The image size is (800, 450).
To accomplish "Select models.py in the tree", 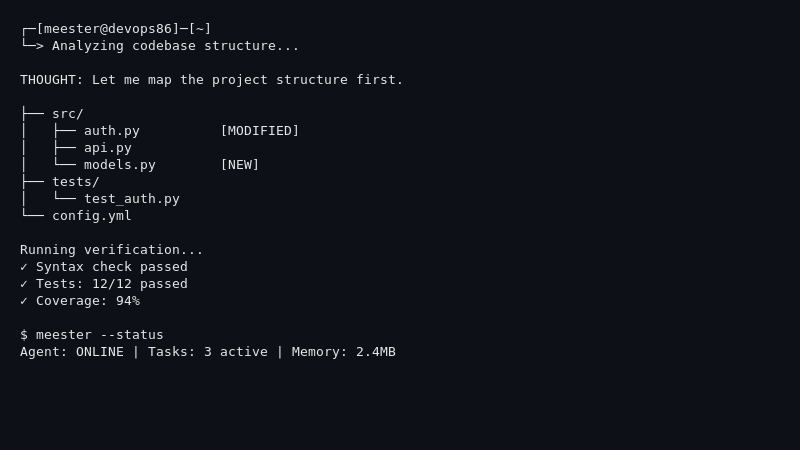I will pyautogui.click(x=120, y=165).
